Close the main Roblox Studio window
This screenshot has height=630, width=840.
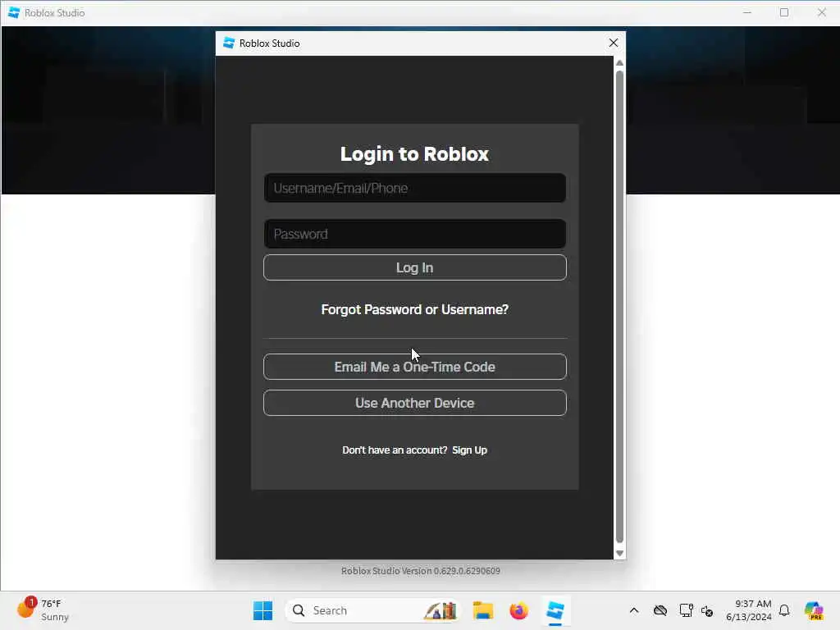click(x=822, y=12)
